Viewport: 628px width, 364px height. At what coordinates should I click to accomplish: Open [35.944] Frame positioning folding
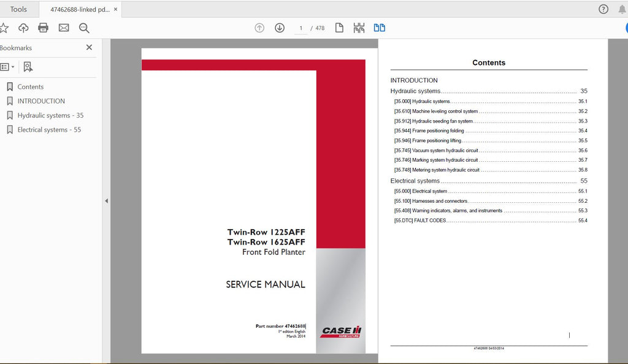tap(491, 131)
